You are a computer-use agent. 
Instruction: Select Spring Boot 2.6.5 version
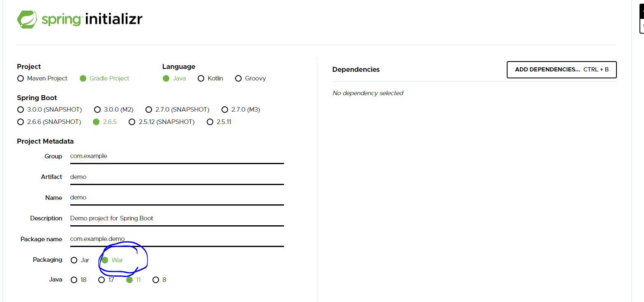pos(96,122)
